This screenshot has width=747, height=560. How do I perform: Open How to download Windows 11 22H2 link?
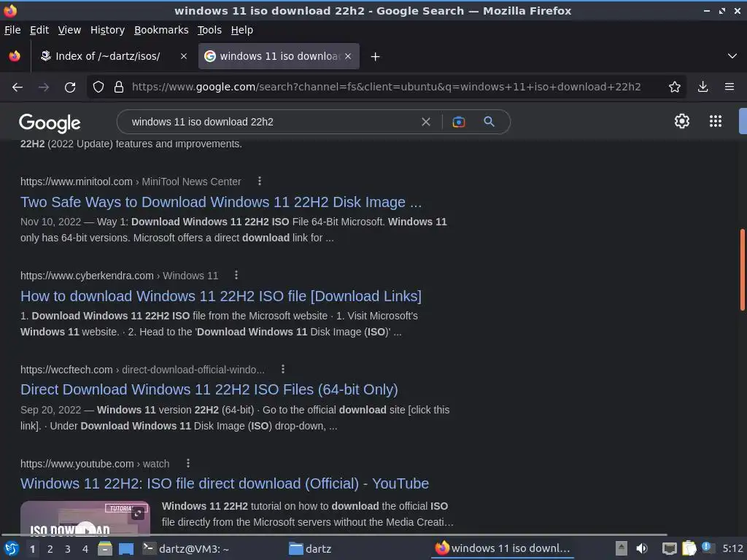pyautogui.click(x=221, y=296)
